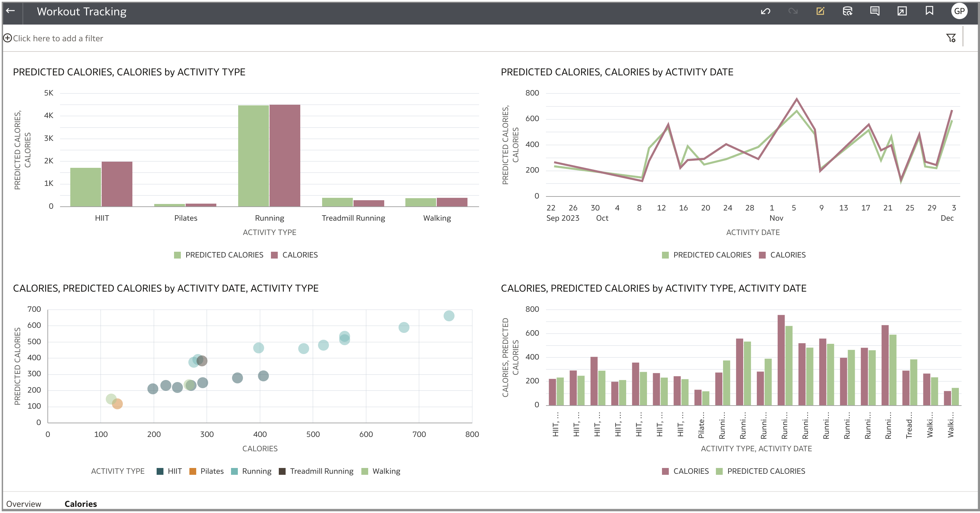Click 'Click here to add a filter'

(58, 39)
